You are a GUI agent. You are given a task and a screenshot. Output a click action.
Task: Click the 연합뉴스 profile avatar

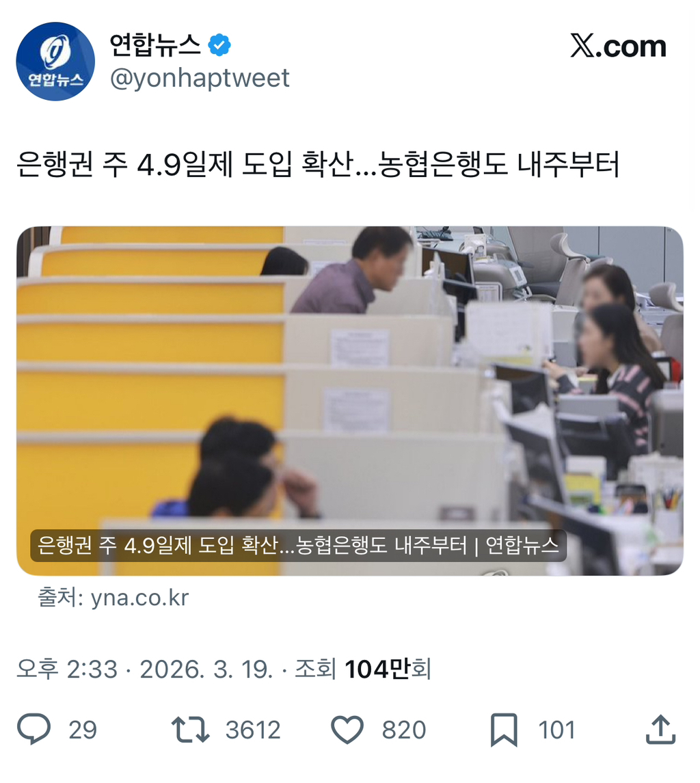(x=55, y=62)
